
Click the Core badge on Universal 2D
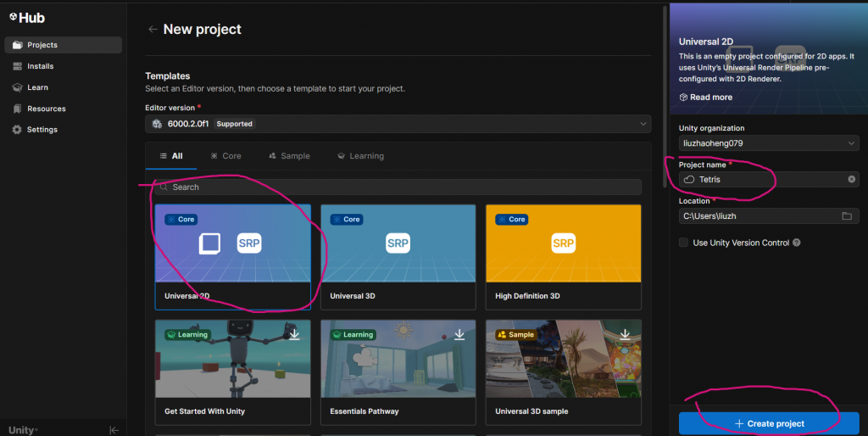181,220
